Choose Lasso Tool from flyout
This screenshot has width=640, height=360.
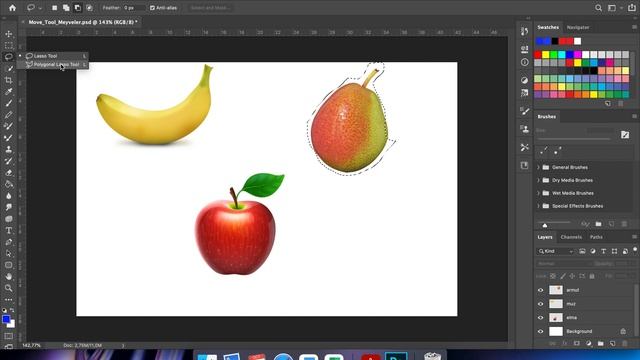52,56
